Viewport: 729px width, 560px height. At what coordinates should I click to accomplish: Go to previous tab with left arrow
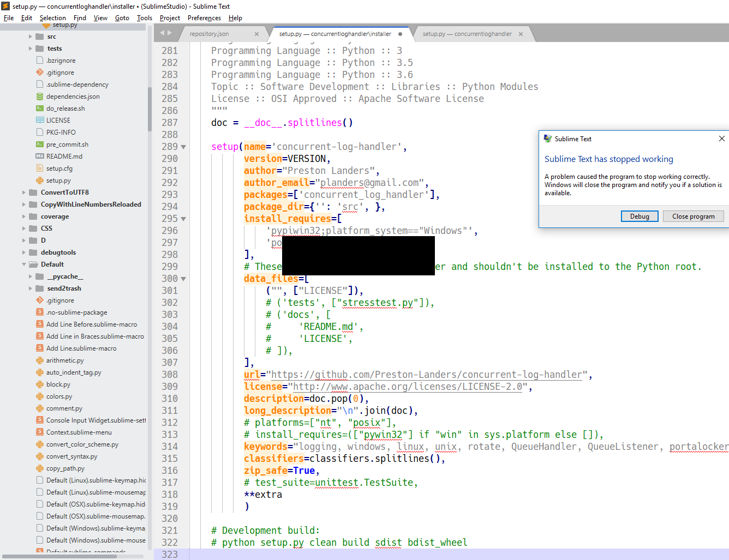[x=162, y=33]
